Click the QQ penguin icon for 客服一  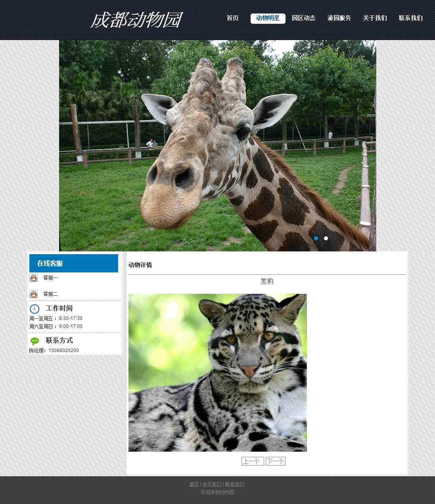click(x=34, y=278)
